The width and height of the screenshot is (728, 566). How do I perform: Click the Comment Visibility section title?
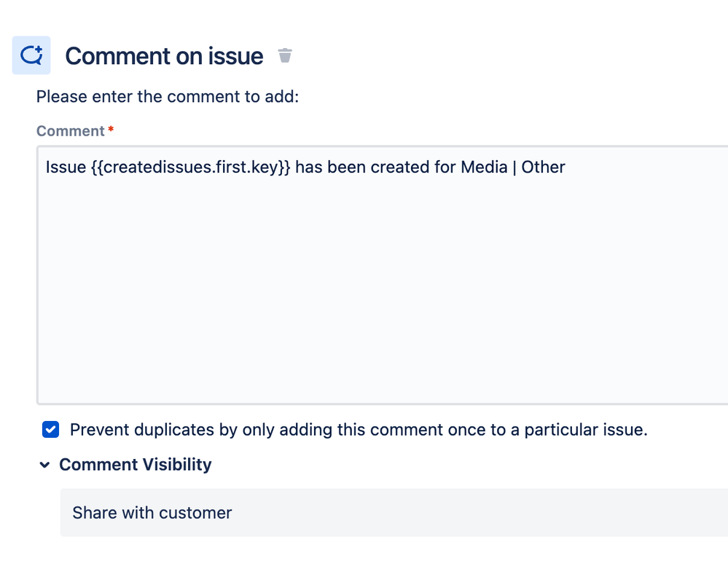coord(135,465)
